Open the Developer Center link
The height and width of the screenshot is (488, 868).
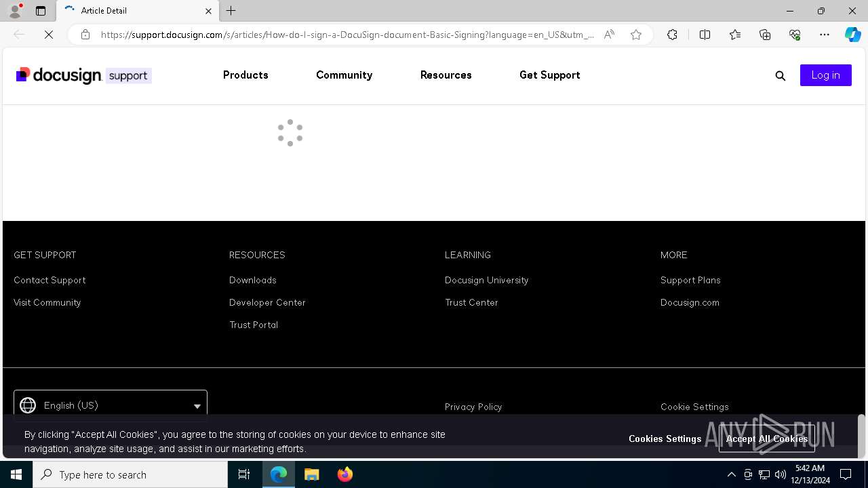[267, 302]
